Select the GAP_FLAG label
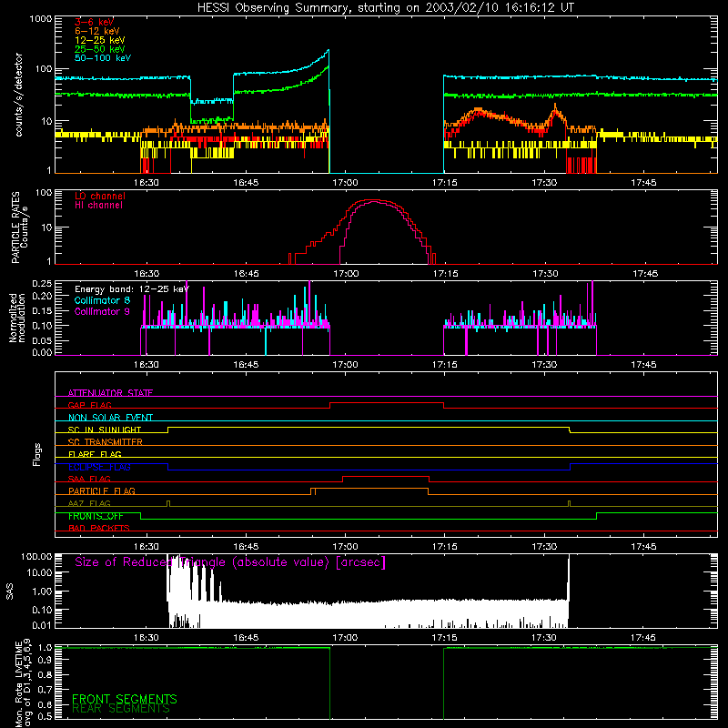The image size is (728, 728). [x=89, y=405]
